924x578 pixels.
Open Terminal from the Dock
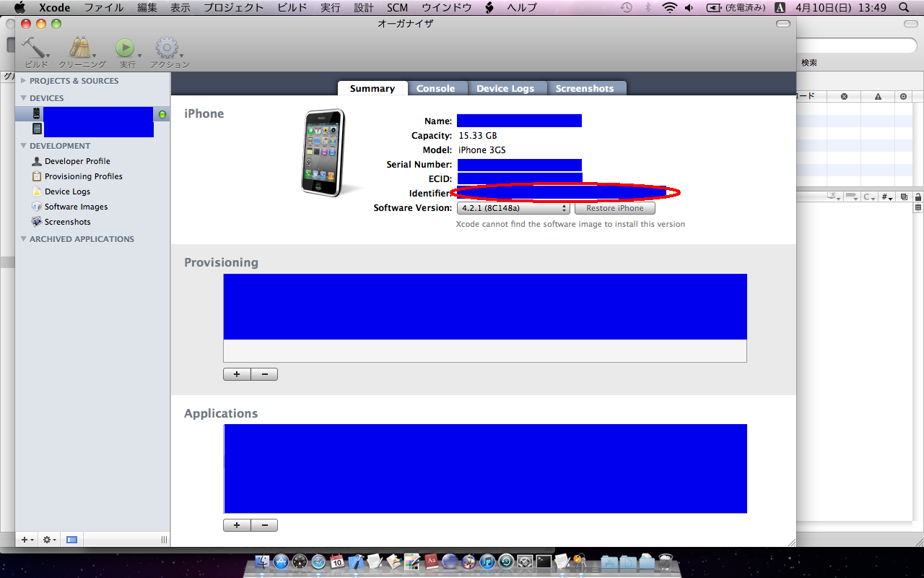pos(544,561)
